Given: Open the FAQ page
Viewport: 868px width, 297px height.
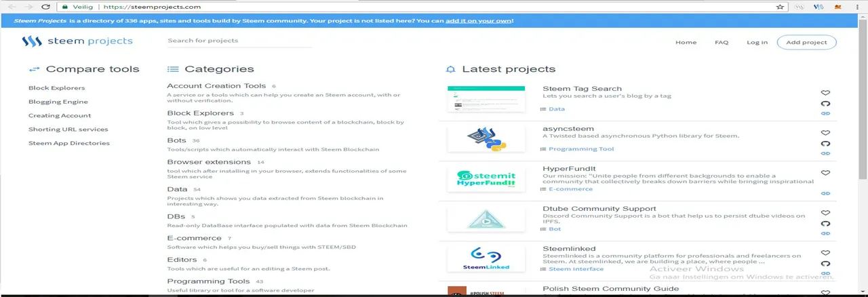Looking at the screenshot, I should click(x=722, y=42).
